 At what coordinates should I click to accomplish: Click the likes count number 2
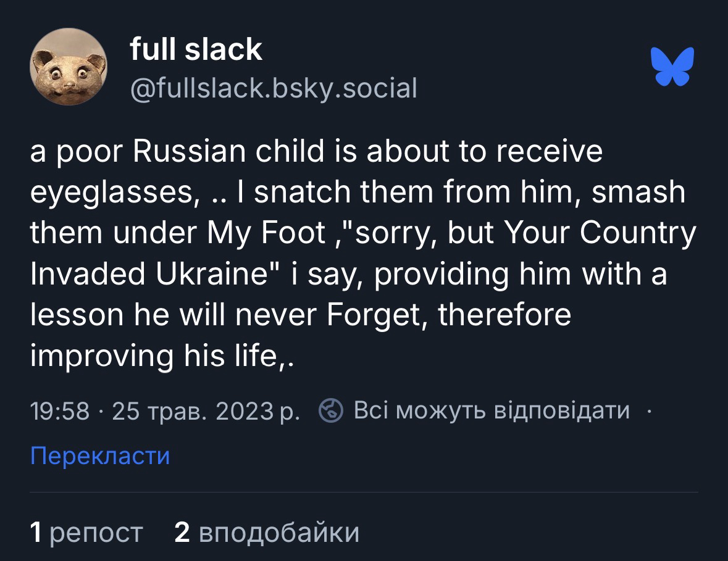[182, 532]
